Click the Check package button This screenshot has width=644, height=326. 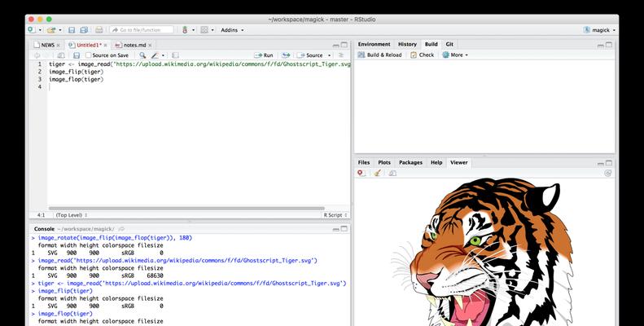coord(423,55)
